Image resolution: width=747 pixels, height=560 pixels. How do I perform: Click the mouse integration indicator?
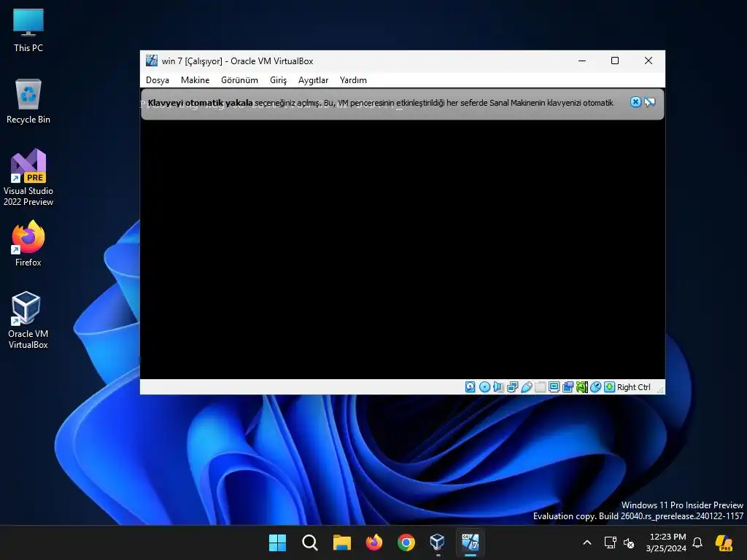[595, 387]
